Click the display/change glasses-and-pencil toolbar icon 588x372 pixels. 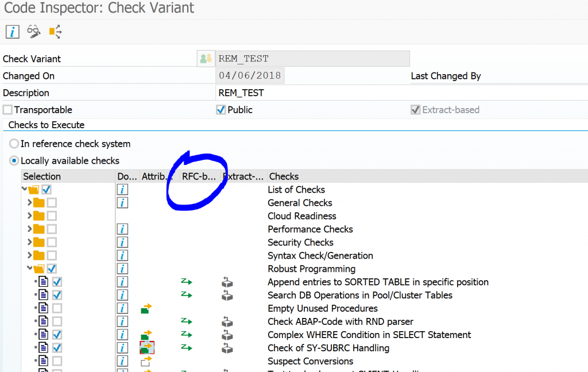[x=34, y=32]
